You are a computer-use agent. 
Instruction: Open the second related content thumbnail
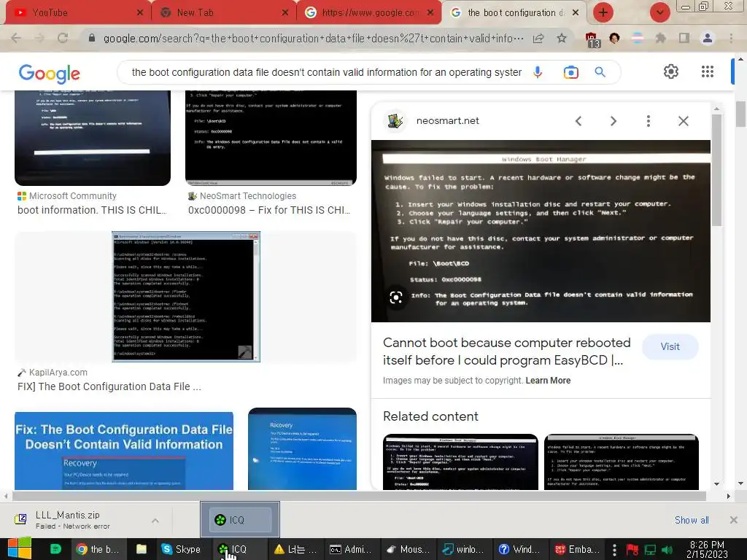[x=622, y=462]
